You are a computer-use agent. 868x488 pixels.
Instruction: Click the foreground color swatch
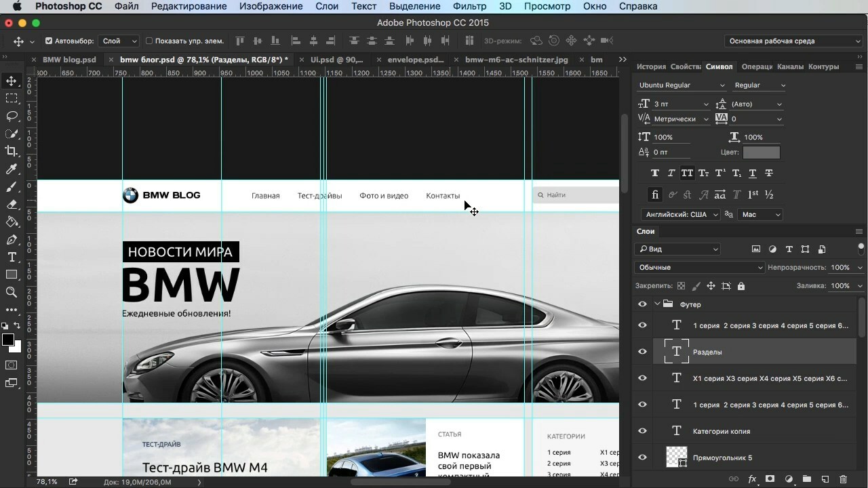8,340
